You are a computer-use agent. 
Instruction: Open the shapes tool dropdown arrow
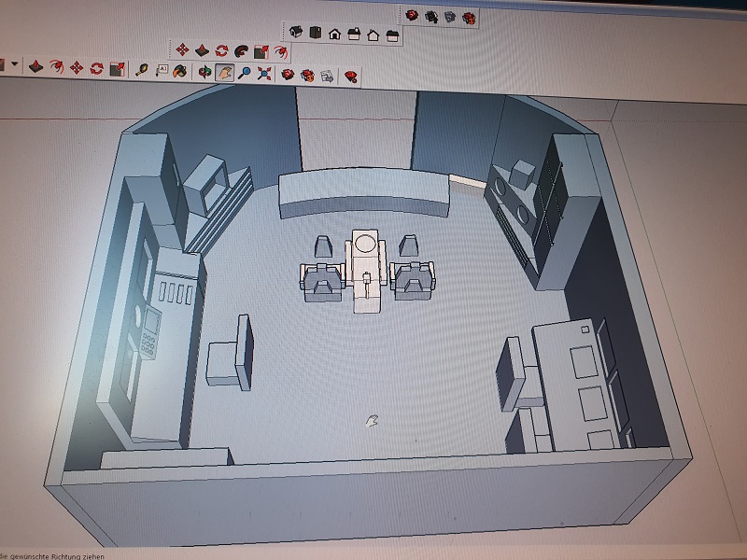click(15, 65)
